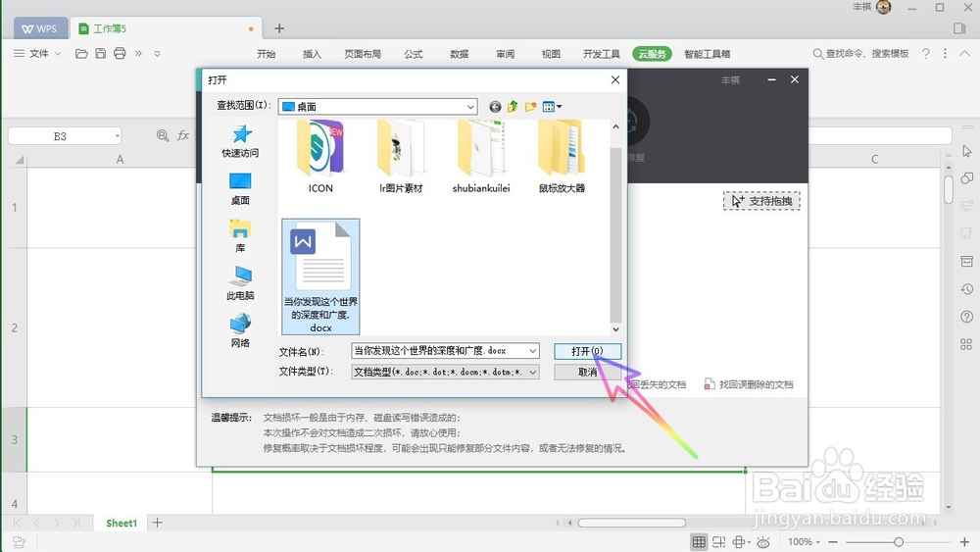Click the open folder toolbar icon
Image resolution: width=980 pixels, height=552 pixels.
point(81,54)
